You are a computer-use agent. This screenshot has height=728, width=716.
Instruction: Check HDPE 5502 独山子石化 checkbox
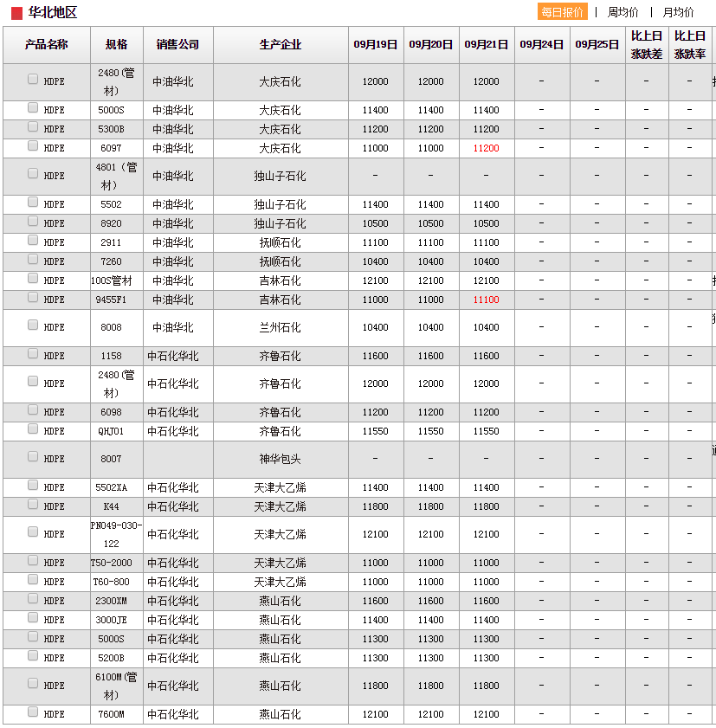[33, 202]
